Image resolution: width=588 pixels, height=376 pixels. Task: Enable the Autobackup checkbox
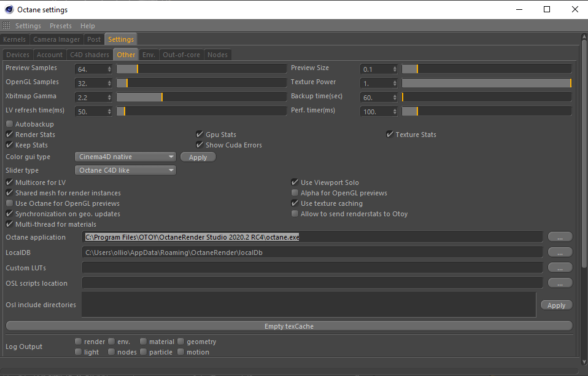coord(9,124)
